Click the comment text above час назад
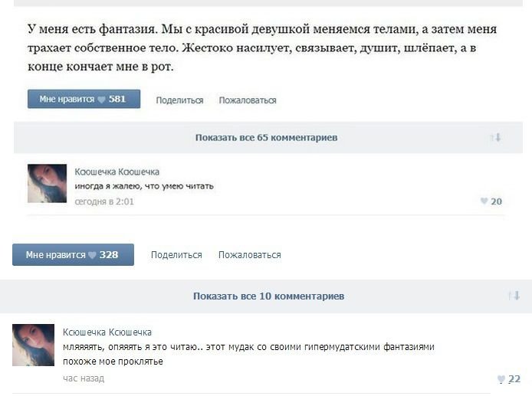The width and height of the screenshot is (532, 396). click(248, 347)
